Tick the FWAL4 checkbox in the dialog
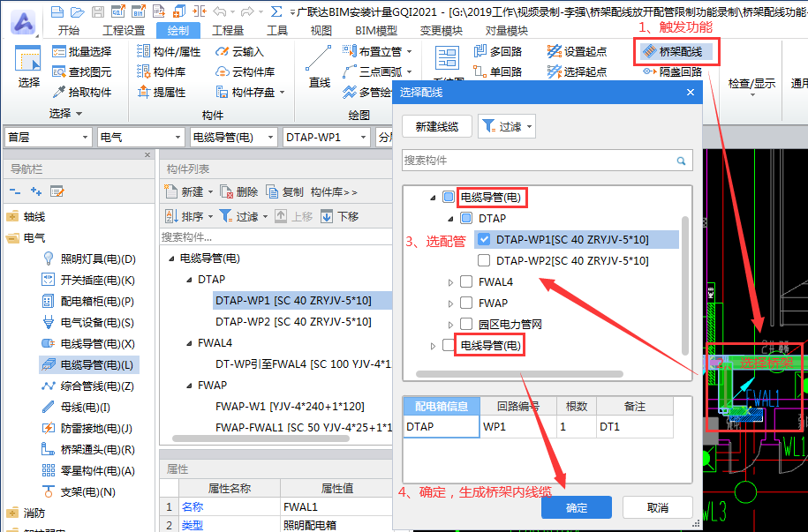The height and width of the screenshot is (532, 808). click(466, 281)
